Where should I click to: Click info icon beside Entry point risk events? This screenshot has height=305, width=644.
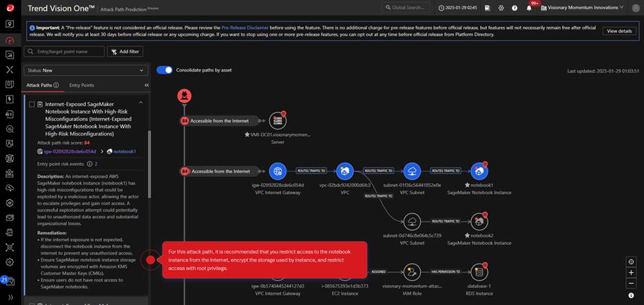89,164
